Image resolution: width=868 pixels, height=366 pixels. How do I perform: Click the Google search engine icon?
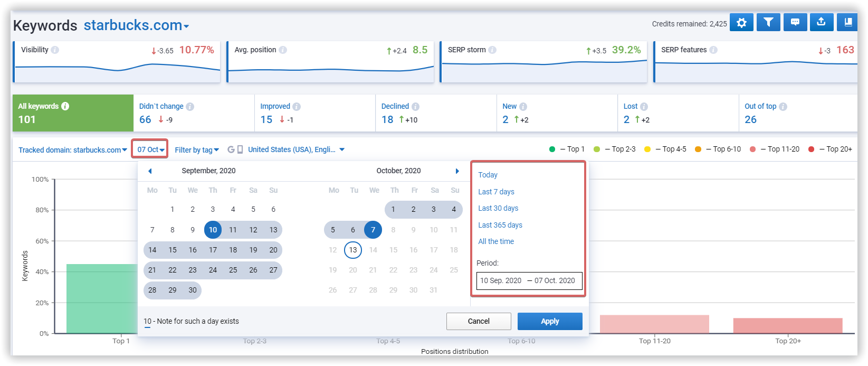coord(231,149)
